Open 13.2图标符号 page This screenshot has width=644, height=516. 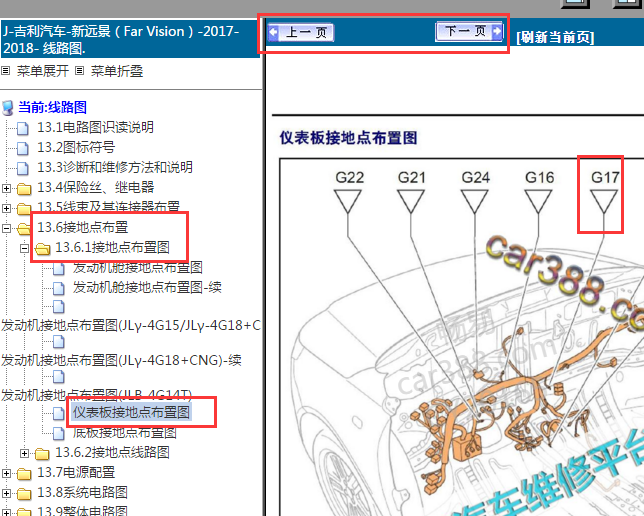click(x=76, y=147)
